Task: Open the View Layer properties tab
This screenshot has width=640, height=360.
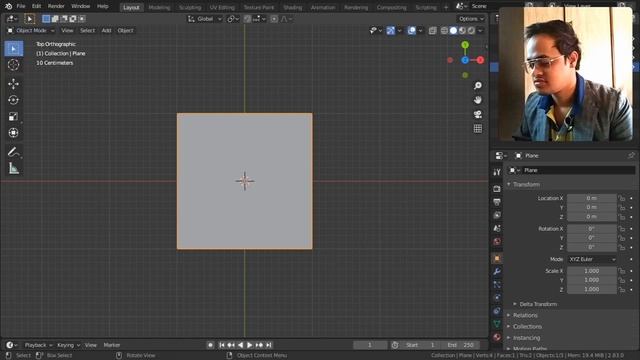Action: (497, 215)
